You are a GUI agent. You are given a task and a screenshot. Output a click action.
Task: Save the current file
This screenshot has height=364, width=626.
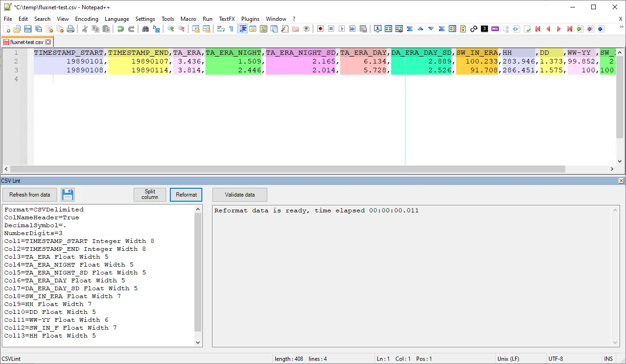pos(27,28)
